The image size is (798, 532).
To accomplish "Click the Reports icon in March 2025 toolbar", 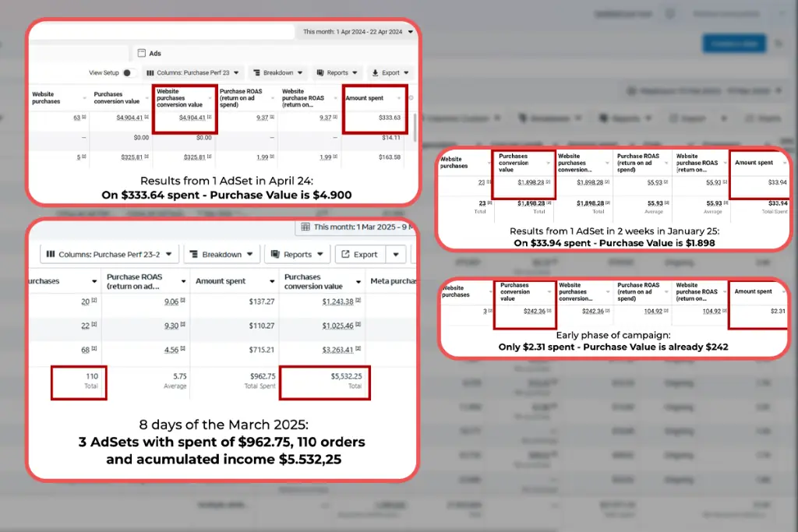I will [274, 255].
